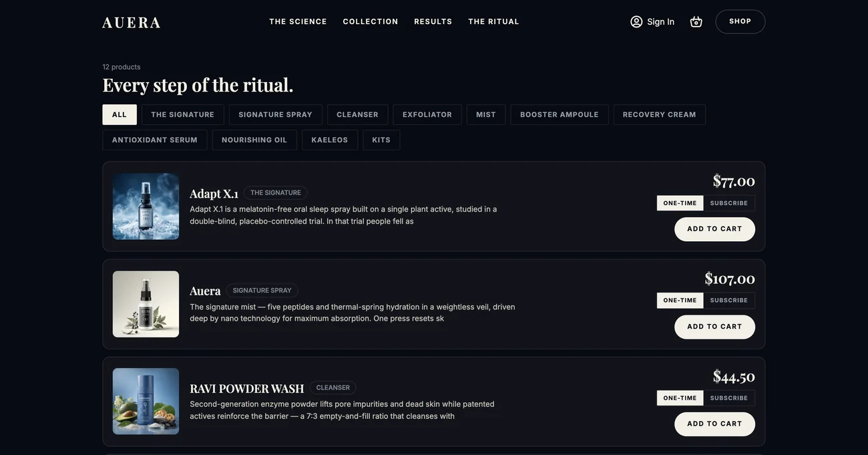This screenshot has width=868, height=455.
Task: Click the $107.00 price
Action: coord(730,279)
